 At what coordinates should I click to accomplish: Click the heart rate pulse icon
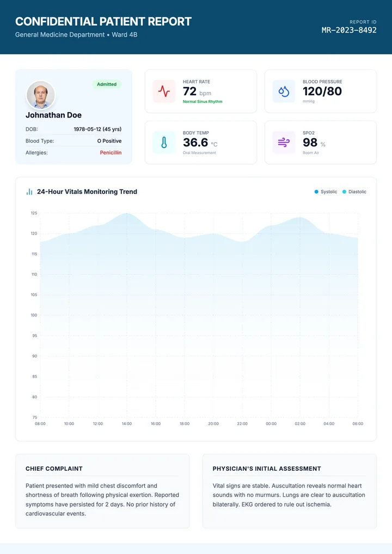164,91
